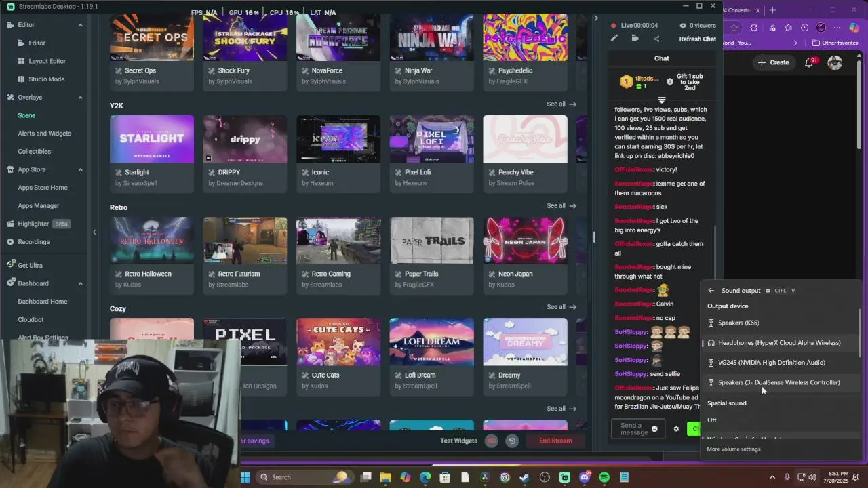Click See all for Y2K category
This screenshot has width=868, height=488.
click(x=561, y=104)
